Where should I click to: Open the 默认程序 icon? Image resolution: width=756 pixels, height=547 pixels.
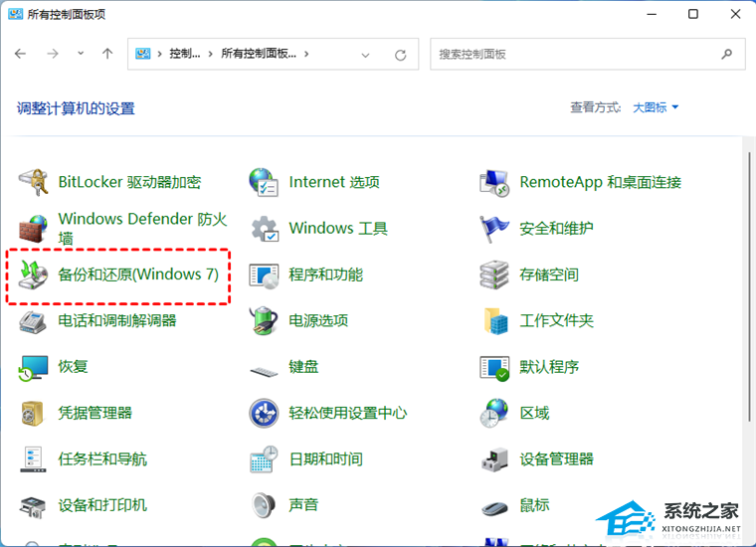click(x=494, y=367)
